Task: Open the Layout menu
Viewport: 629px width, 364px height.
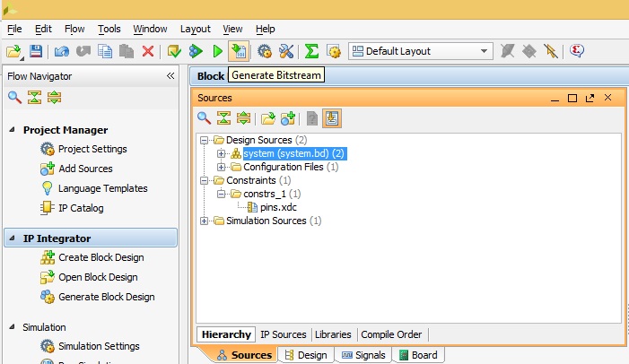Action: (x=196, y=29)
